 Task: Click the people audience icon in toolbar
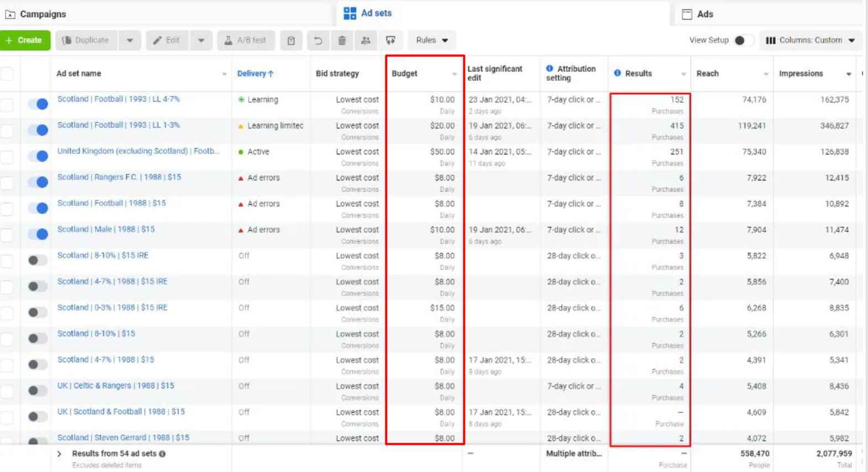click(x=365, y=40)
